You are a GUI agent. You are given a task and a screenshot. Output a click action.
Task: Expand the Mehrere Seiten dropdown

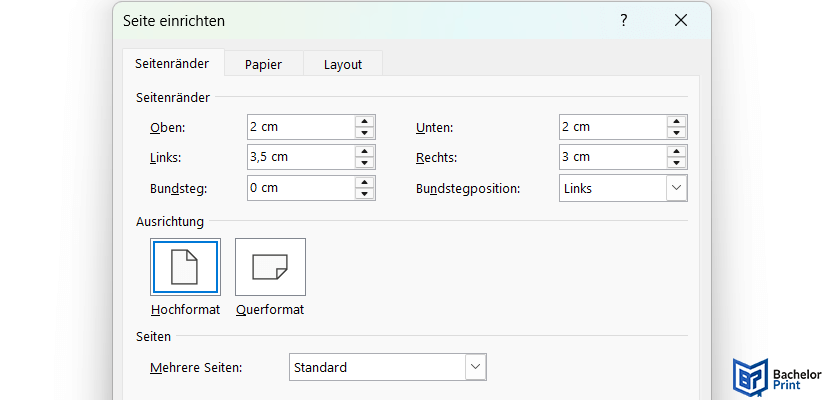[476, 367]
